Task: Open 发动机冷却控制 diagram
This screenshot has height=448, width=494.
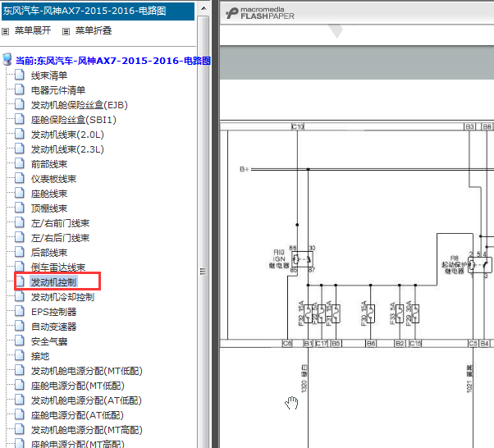Action: tap(62, 297)
